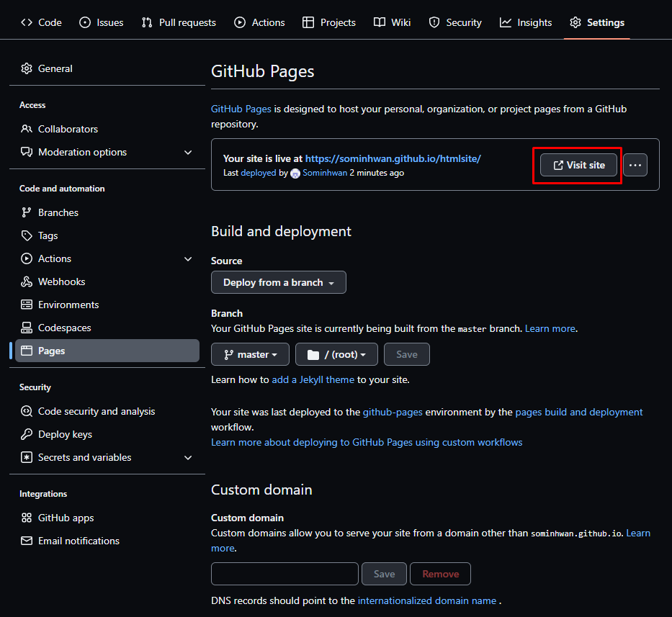Expand Secrets and variables chevron
Viewport: 672px width, 617px height.
point(188,458)
